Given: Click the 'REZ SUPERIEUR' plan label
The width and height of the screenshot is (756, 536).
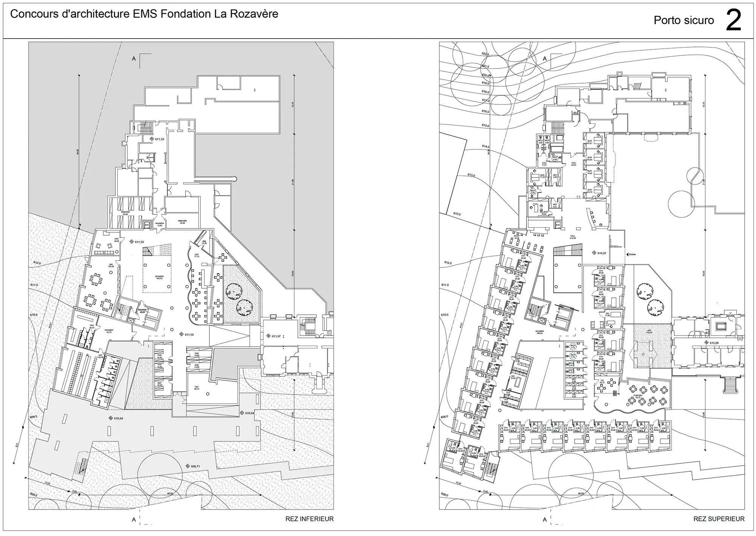Looking at the screenshot, I should tap(719, 519).
